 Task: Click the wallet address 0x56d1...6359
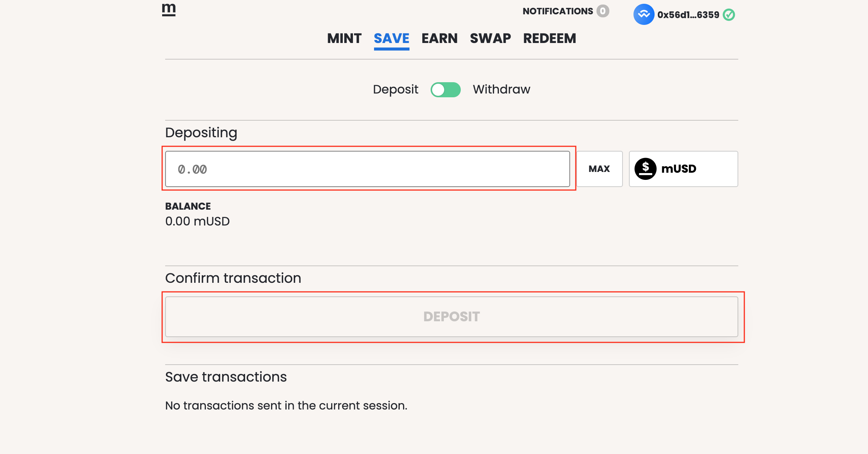pos(688,15)
